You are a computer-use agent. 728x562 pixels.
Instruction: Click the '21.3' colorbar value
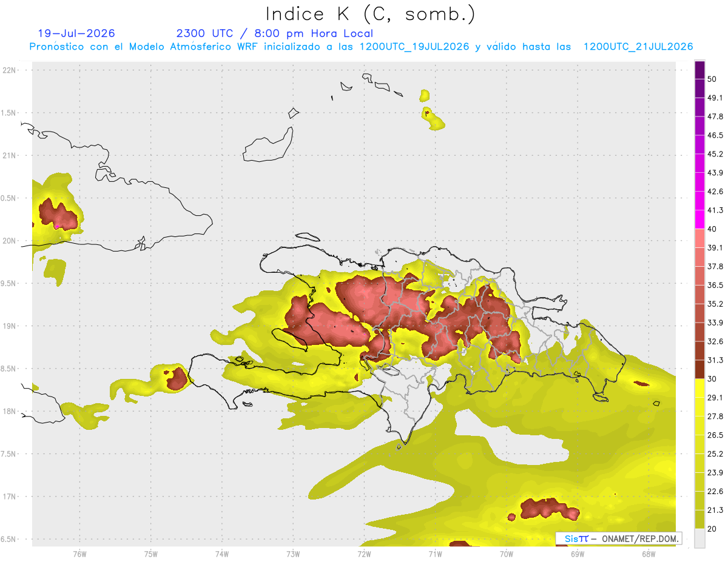tap(715, 510)
